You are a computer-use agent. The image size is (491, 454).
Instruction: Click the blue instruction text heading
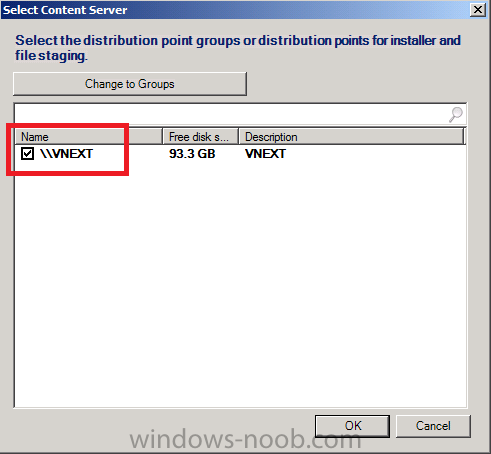tap(238, 48)
